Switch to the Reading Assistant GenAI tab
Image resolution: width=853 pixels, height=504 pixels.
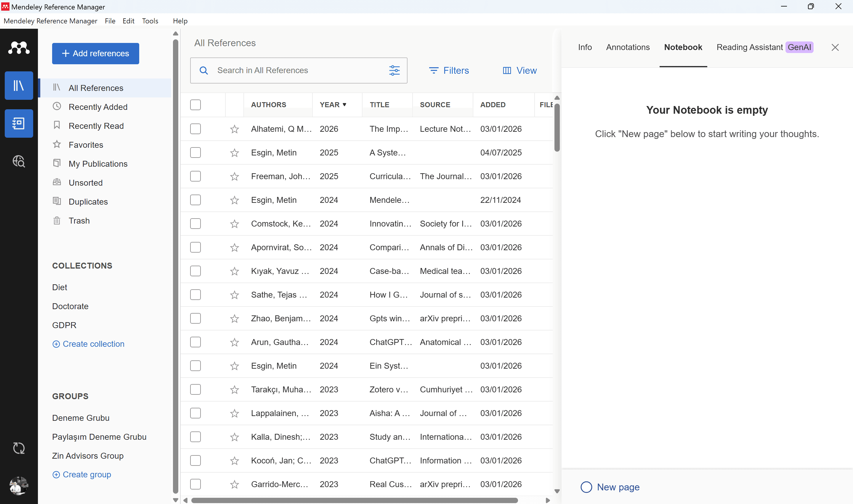click(x=765, y=47)
